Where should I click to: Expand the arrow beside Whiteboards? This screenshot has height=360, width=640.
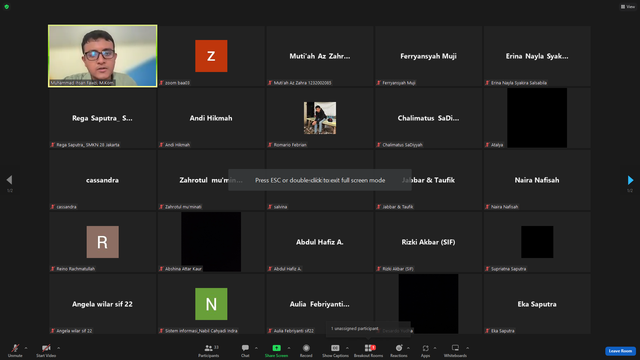tap(468, 348)
